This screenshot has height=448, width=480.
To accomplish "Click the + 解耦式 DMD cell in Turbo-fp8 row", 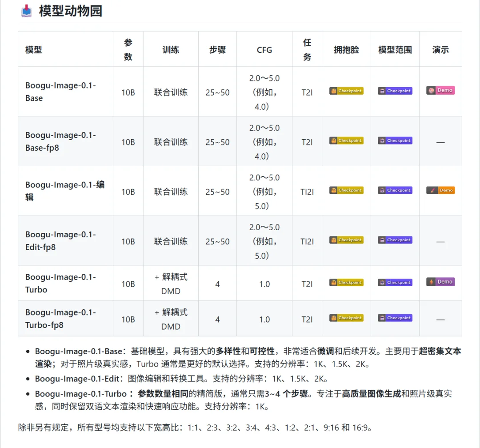I will (x=171, y=320).
